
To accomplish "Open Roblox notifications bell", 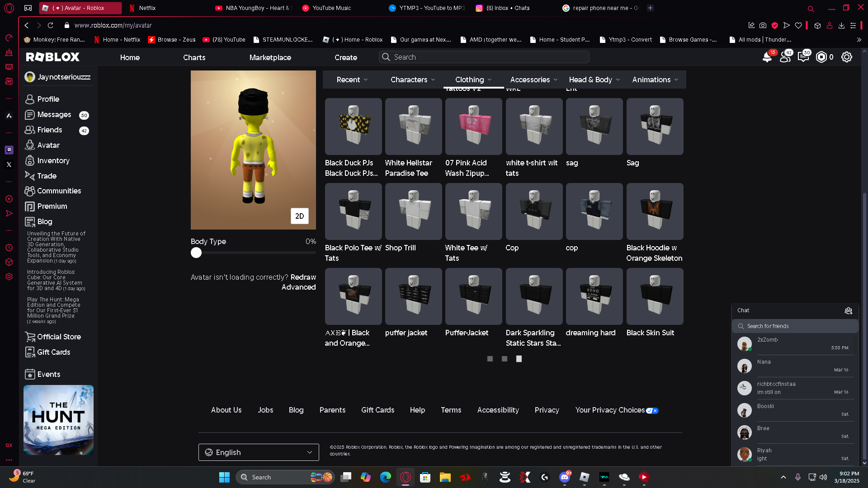I will pyautogui.click(x=767, y=57).
